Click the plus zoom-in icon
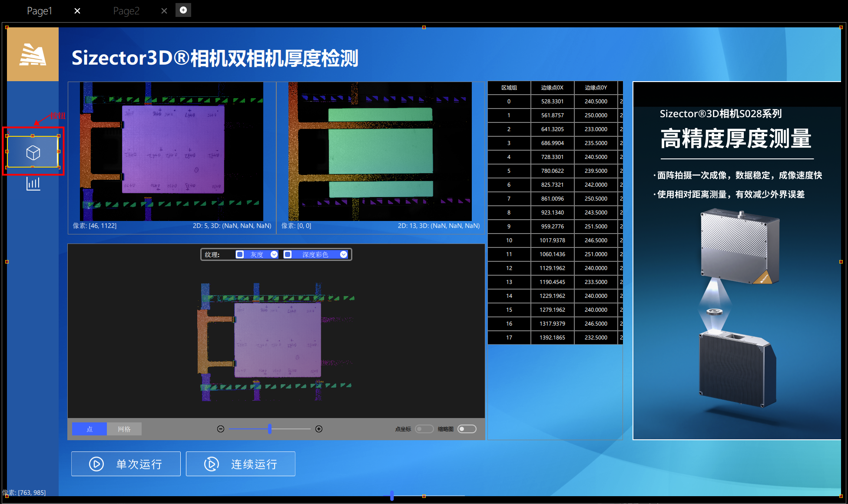 (x=319, y=429)
